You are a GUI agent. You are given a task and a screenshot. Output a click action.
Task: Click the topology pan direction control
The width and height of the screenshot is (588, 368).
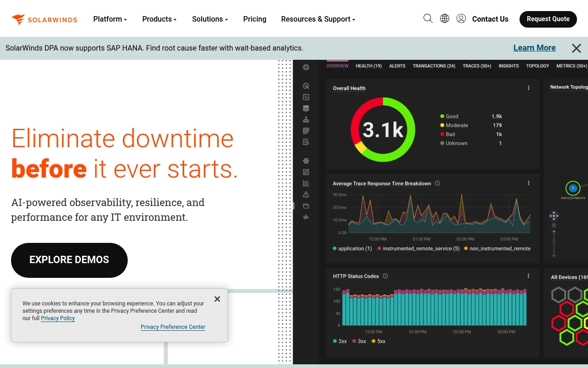tap(554, 216)
